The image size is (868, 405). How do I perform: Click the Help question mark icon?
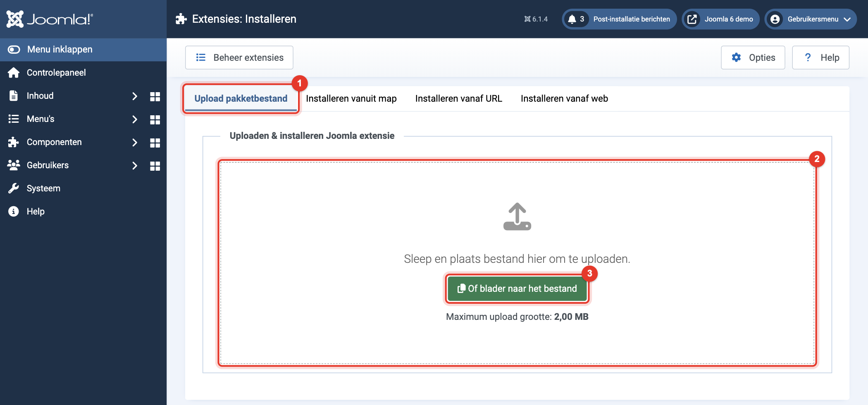[x=808, y=57]
